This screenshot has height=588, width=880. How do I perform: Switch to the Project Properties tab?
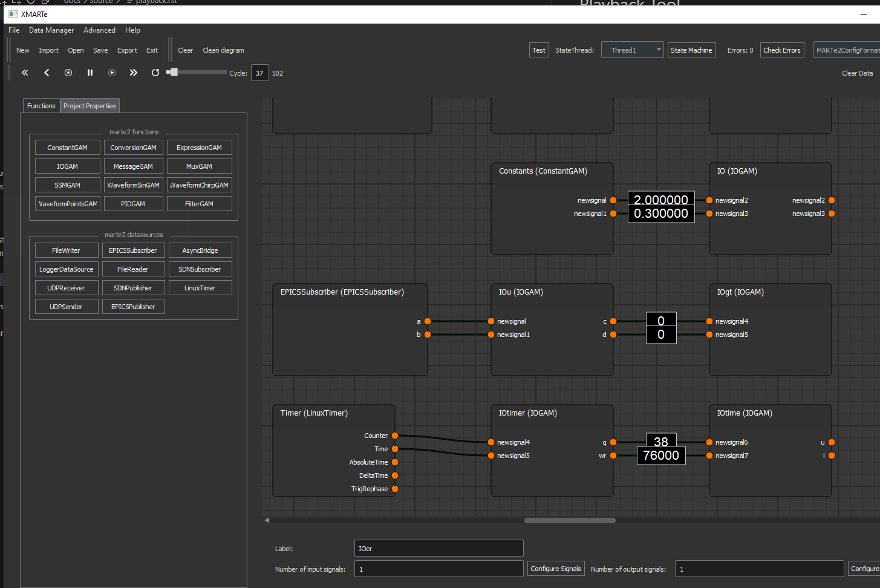(x=90, y=106)
